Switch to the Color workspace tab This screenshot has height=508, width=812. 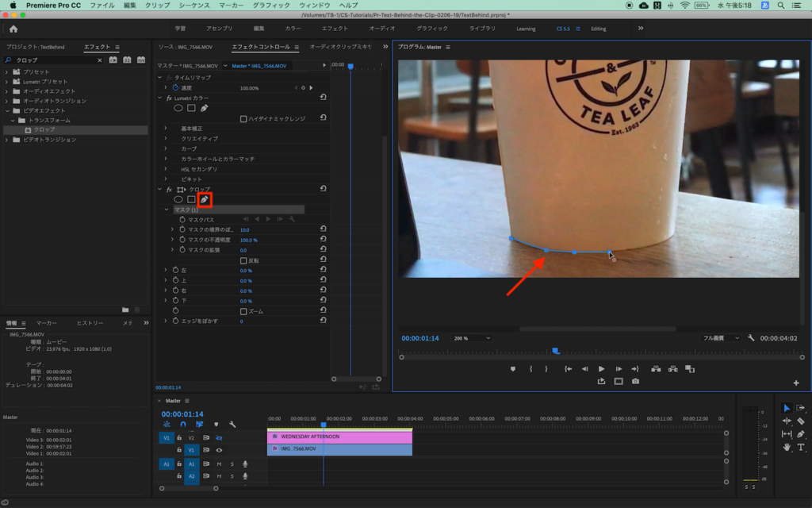[x=293, y=29]
